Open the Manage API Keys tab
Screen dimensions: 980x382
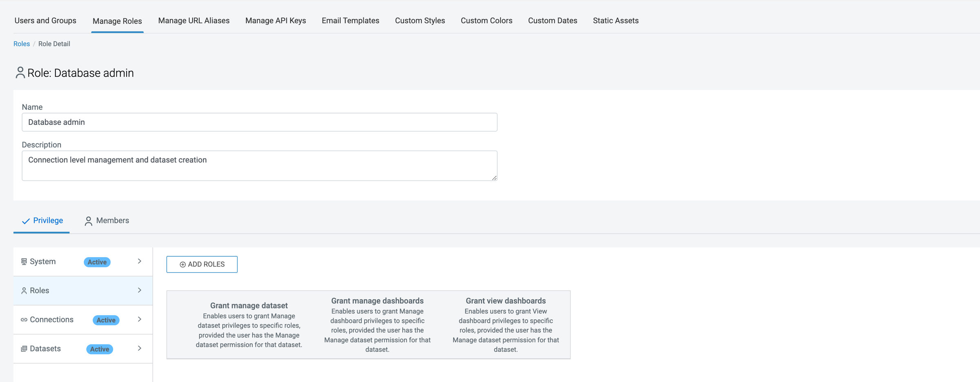tap(276, 20)
